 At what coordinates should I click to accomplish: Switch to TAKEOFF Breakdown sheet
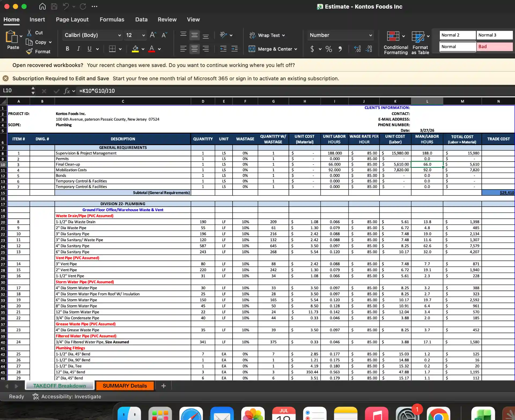pyautogui.click(x=60, y=386)
